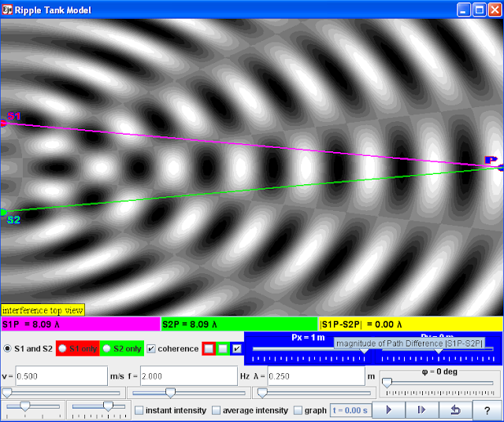
Task: Click the EJS application icon in title bar
Action: click(x=7, y=9)
